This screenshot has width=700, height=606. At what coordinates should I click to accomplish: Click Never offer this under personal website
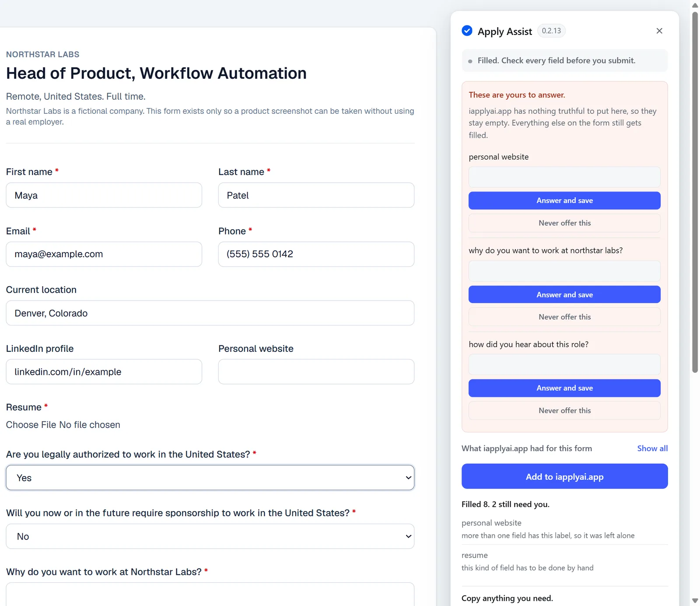coord(564,223)
